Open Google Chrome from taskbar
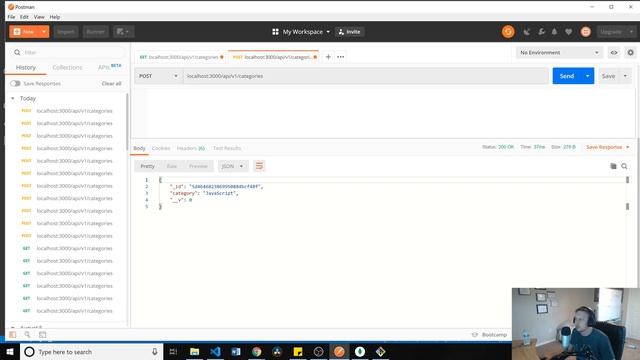Viewport: 640px width, 360px height. [256, 351]
